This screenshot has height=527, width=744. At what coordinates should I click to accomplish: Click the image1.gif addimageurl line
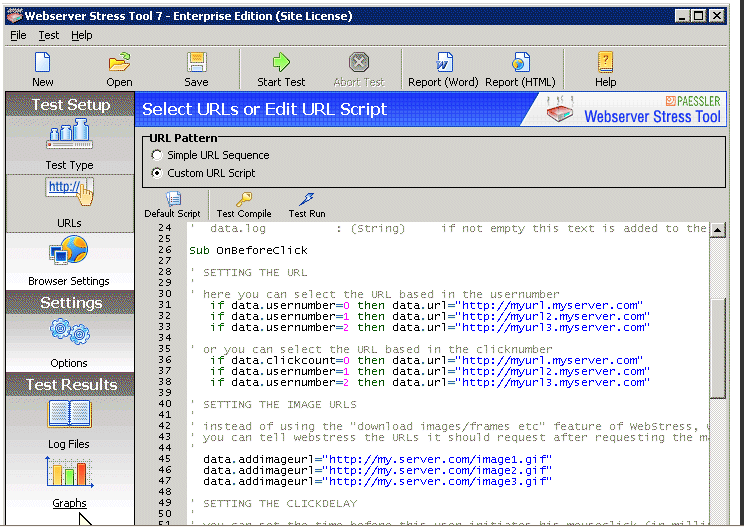pos(377,459)
